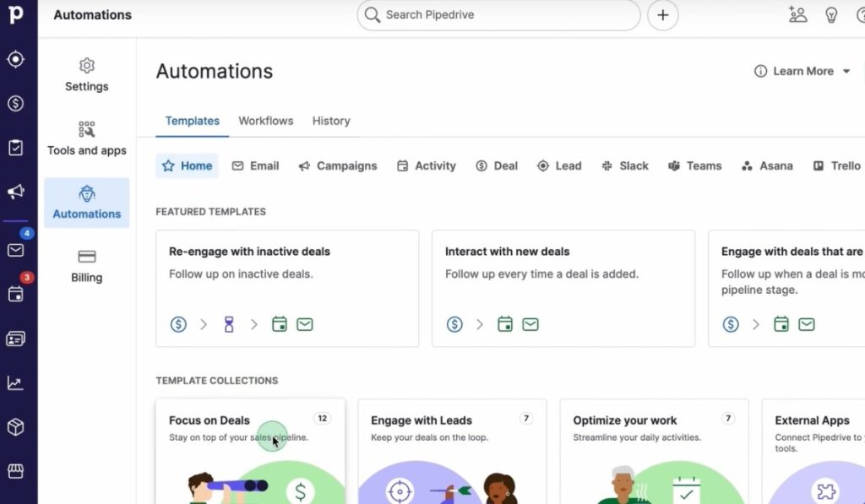Open Billing section

87,266
